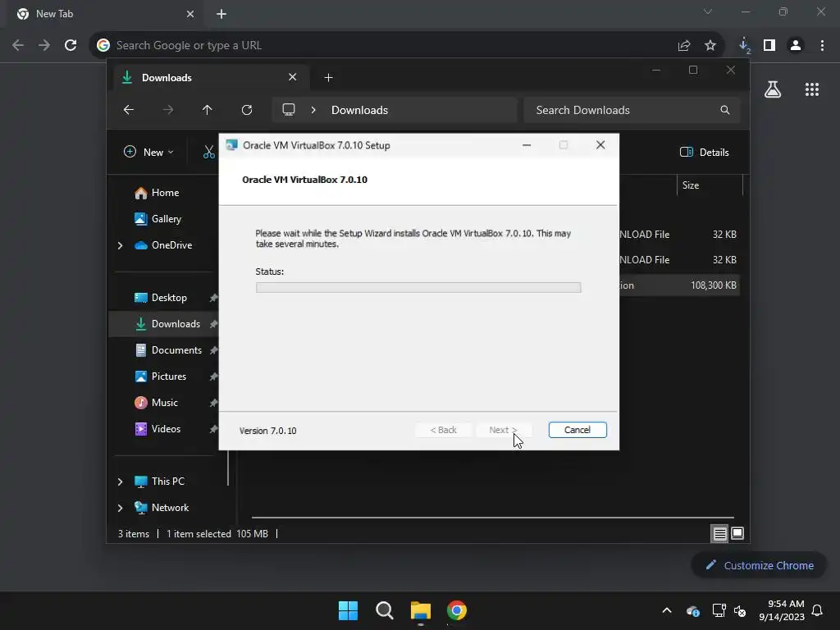Show hidden system tray icons
The image size is (840, 630).
pos(667,610)
